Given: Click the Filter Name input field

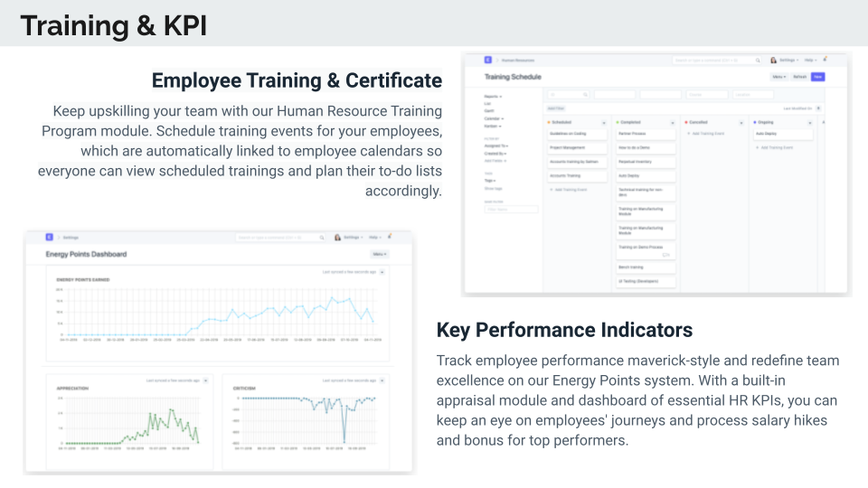Looking at the screenshot, I should pos(512,209).
